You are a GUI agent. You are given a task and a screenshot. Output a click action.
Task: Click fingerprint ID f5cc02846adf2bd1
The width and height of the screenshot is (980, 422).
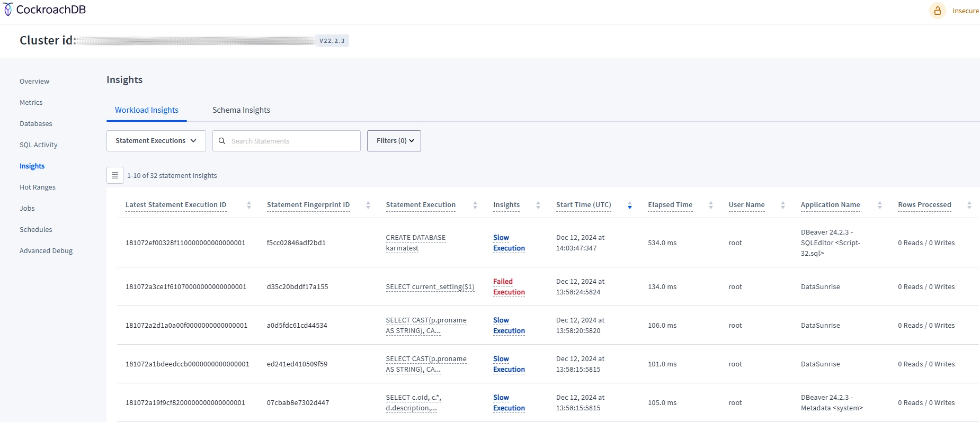coord(296,243)
